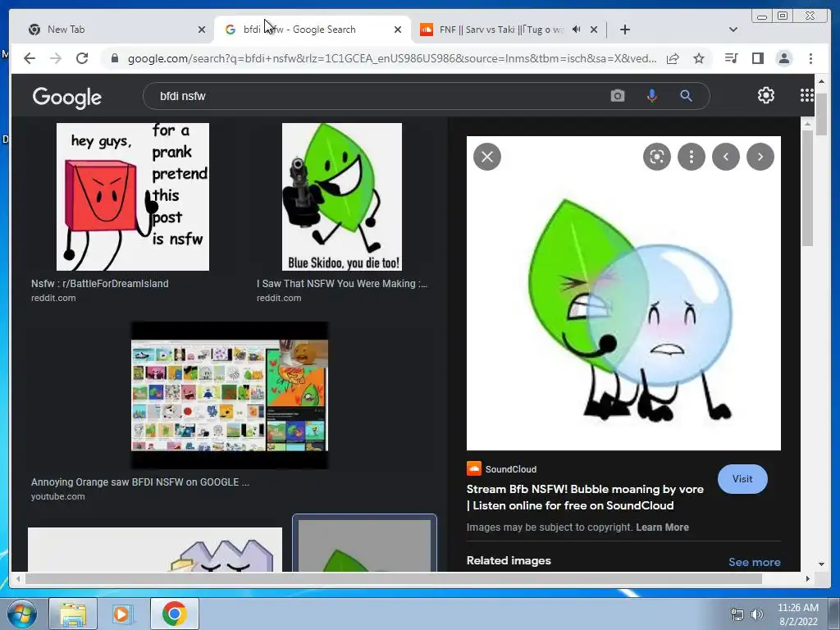This screenshot has height=630, width=840.
Task: Close the Google Search tab
Action: 398,30
